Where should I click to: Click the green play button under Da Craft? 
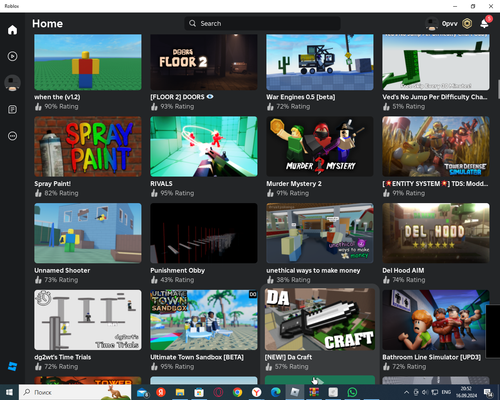click(x=320, y=380)
